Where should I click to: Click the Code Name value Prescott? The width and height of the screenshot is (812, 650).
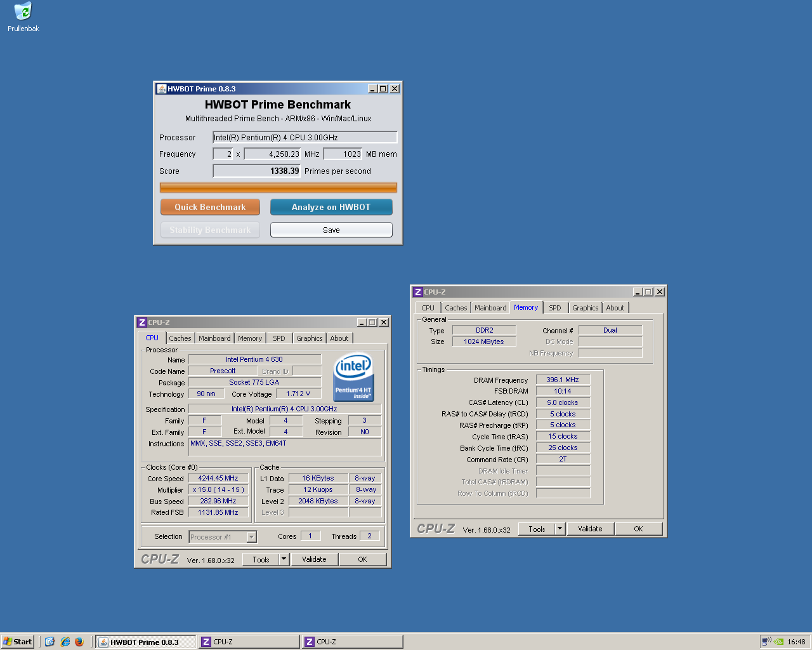click(x=223, y=371)
